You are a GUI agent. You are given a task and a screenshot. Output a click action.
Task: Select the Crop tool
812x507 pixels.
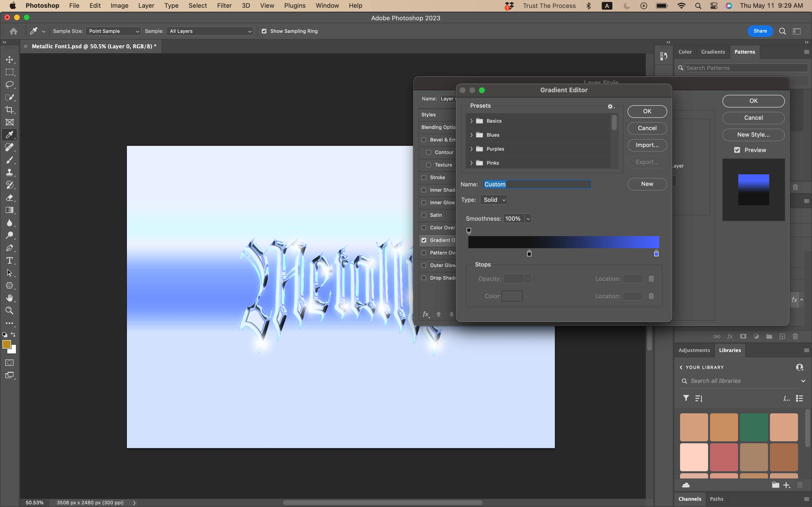point(9,110)
